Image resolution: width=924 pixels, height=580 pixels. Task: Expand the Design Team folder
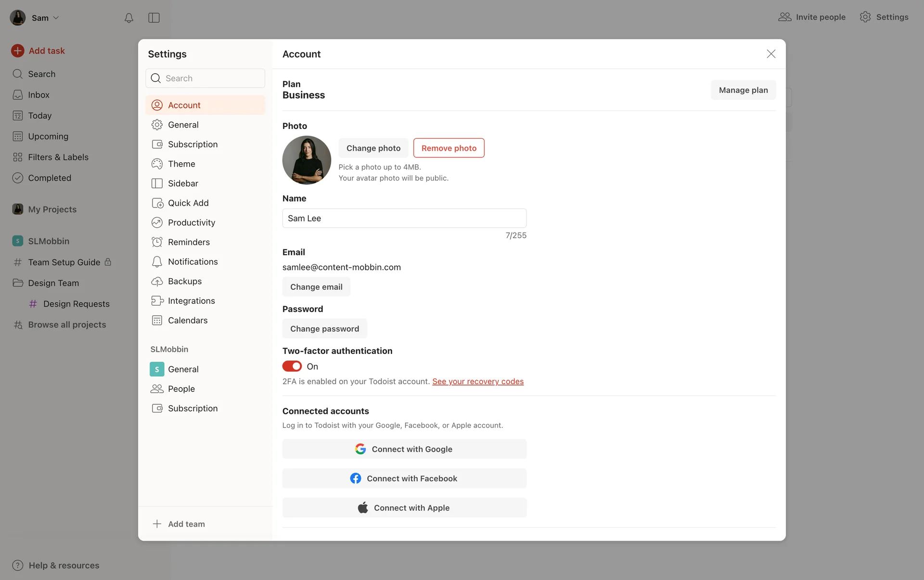(x=53, y=283)
